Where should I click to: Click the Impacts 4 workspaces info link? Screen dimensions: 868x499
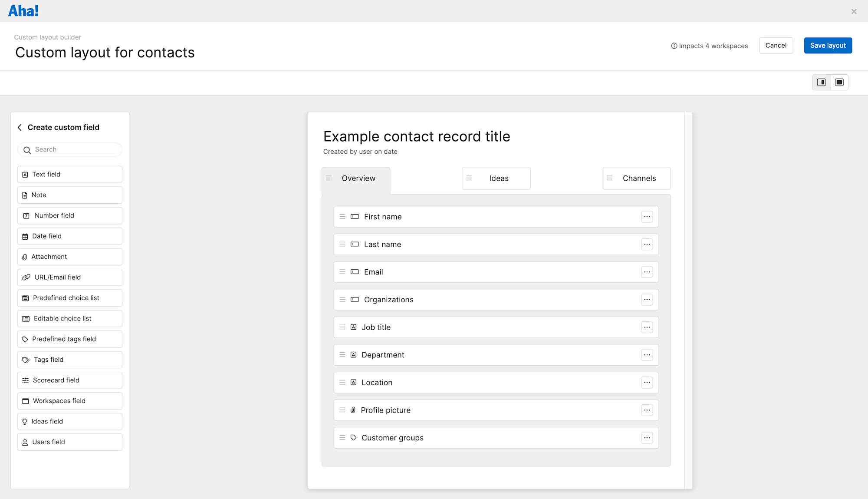point(710,46)
